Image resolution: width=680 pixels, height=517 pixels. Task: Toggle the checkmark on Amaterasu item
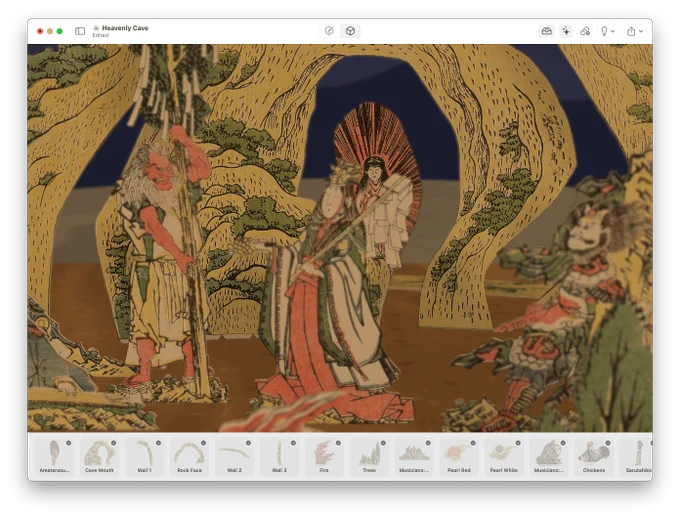tap(69, 443)
